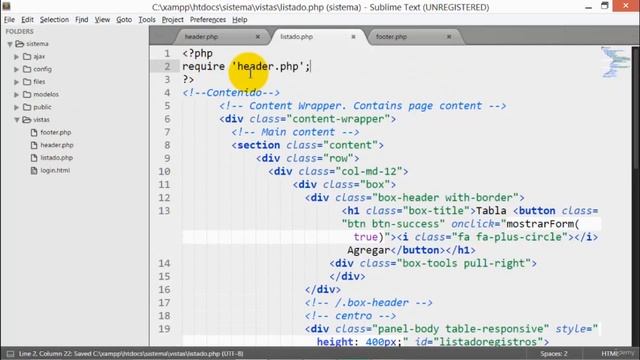Screen dimensions: 640x360
Task: Expand the config folder arrow
Action: point(16,69)
